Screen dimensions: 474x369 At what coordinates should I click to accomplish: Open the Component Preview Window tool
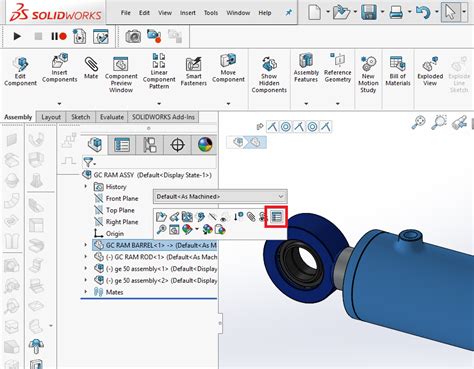point(121,74)
